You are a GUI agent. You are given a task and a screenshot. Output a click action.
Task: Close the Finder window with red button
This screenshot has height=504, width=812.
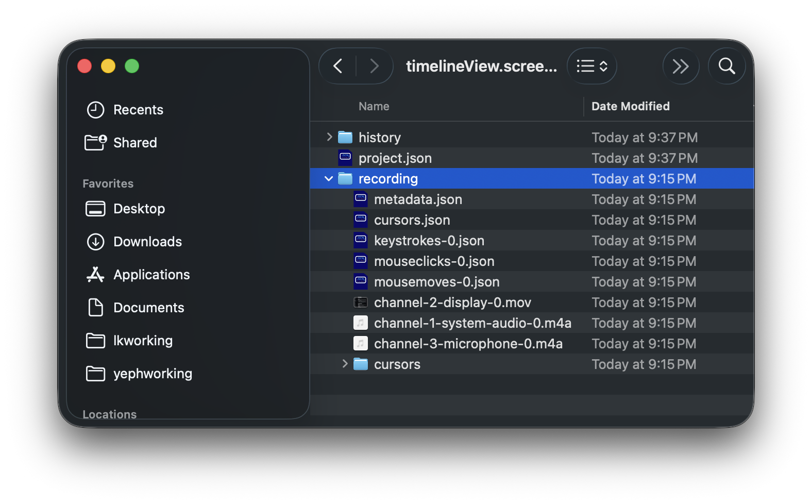point(84,66)
